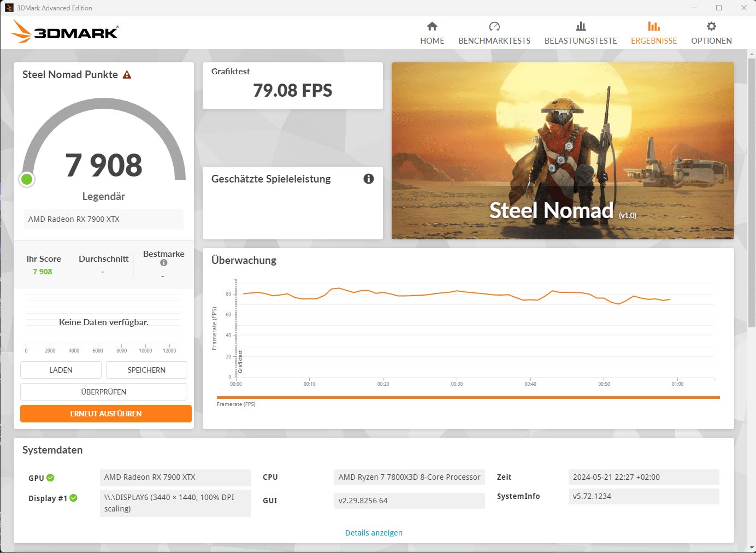Viewport: 756px width, 553px height.
Task: Open the BENCHMARKTESTS tab
Action: click(494, 33)
